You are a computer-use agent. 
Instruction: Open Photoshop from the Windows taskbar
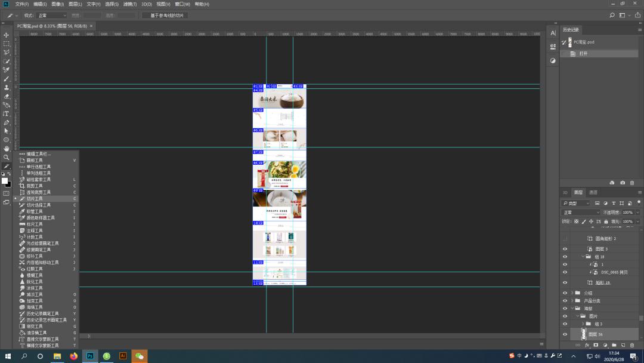[x=90, y=356]
